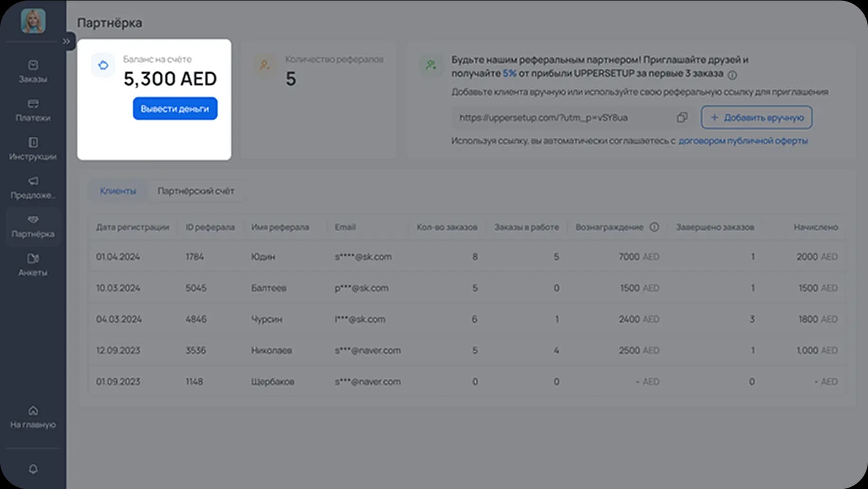The width and height of the screenshot is (868, 489).
Task: Switch to the Клиенты tab
Action: (118, 191)
